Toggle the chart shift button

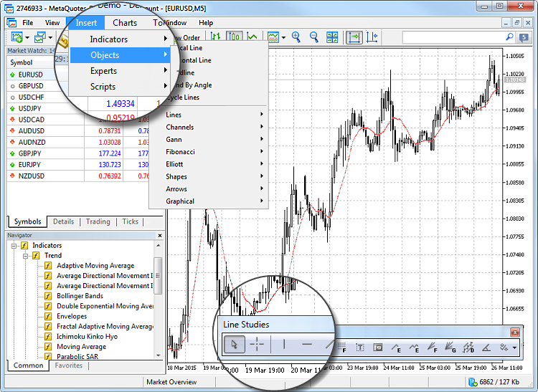point(372,37)
